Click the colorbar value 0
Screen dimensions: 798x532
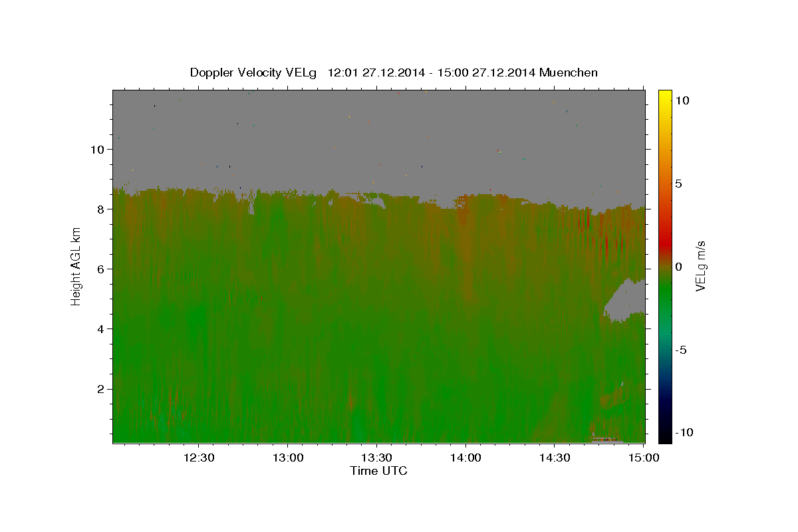pos(678,267)
